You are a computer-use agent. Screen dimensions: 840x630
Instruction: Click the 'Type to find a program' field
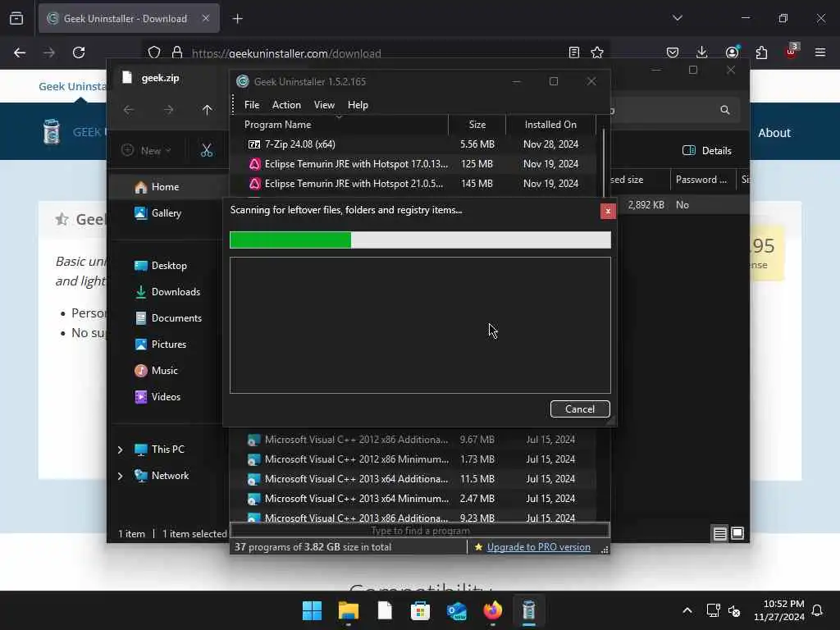[420, 531]
